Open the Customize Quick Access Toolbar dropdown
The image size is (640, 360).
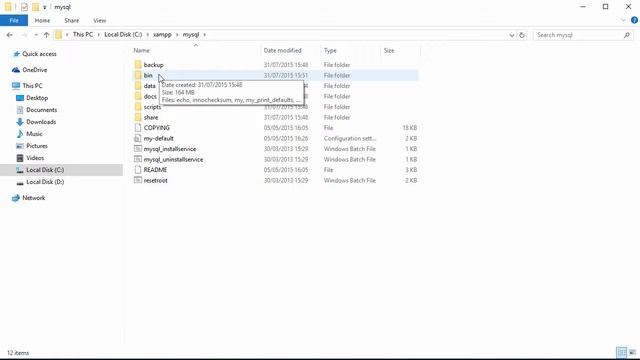click(44, 7)
